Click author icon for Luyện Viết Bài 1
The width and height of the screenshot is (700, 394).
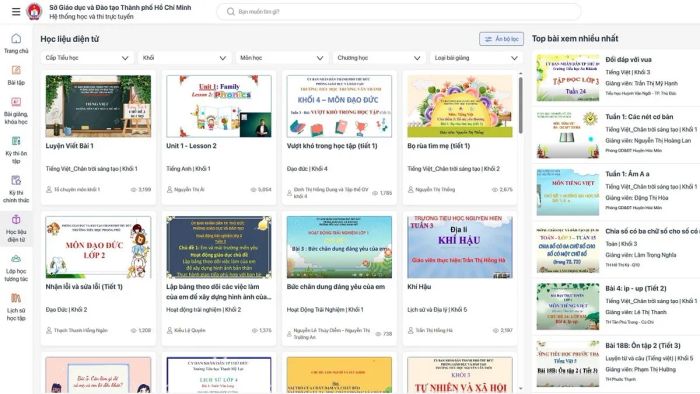point(49,190)
